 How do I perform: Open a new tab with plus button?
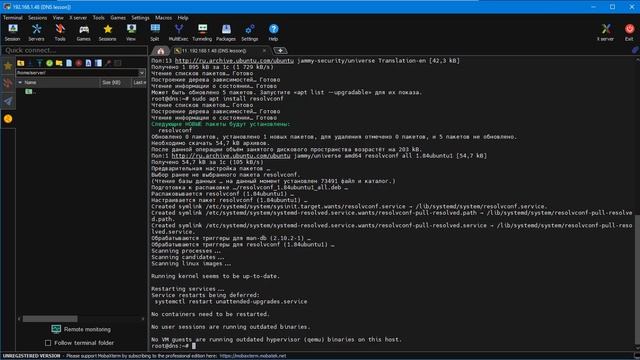coord(280,51)
